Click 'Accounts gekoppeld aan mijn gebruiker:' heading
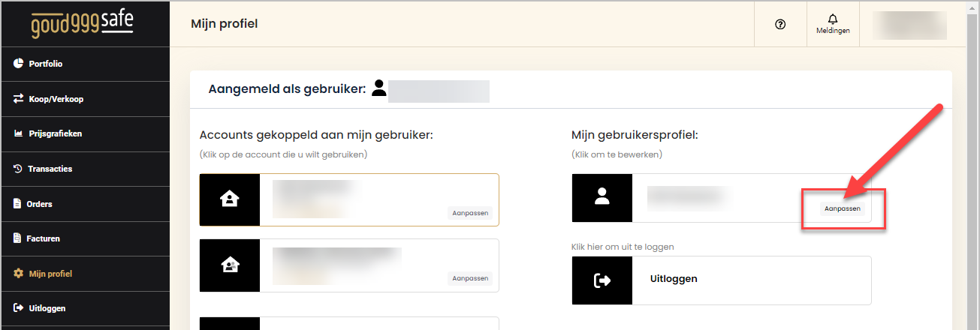 (317, 135)
